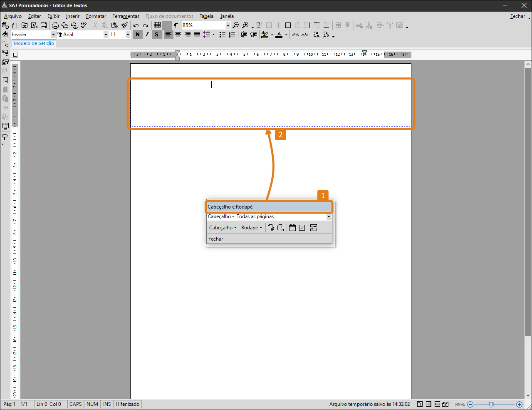Insert current date using calendar icon
Viewport: 532px width, 410px height.
click(x=292, y=228)
